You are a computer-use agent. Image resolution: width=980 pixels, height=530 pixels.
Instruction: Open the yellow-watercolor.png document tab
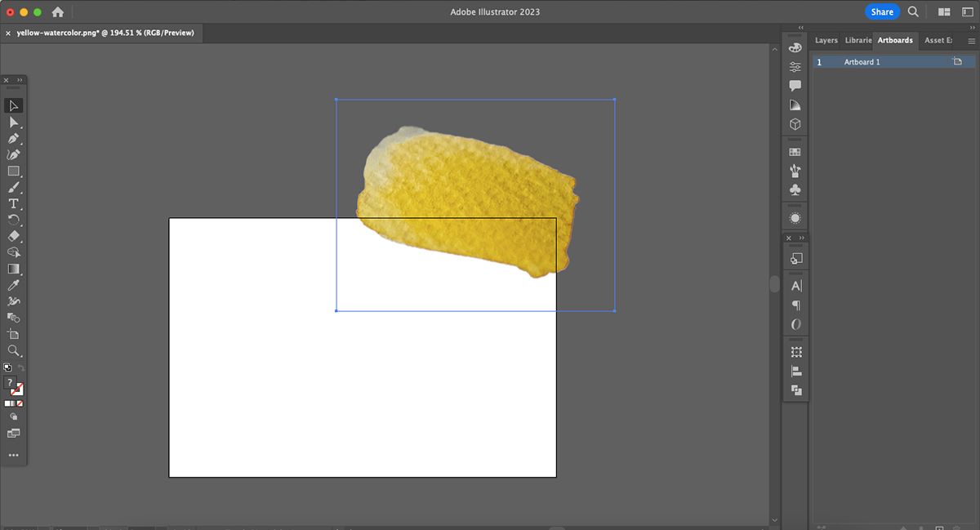[105, 33]
